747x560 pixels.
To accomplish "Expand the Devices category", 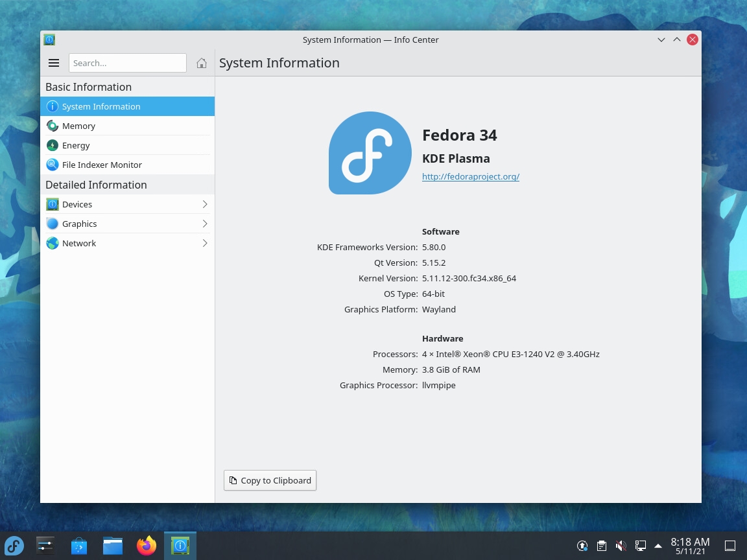I will [204, 204].
